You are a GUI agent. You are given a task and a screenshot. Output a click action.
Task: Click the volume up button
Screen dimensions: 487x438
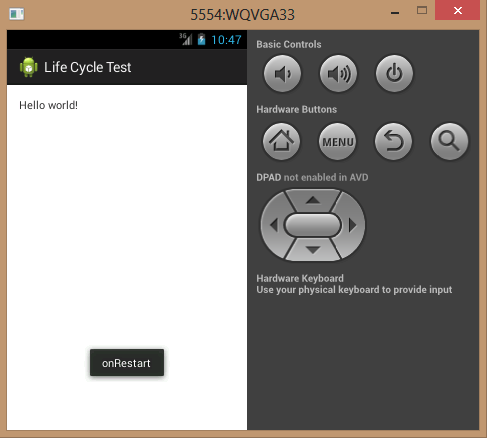[338, 74]
